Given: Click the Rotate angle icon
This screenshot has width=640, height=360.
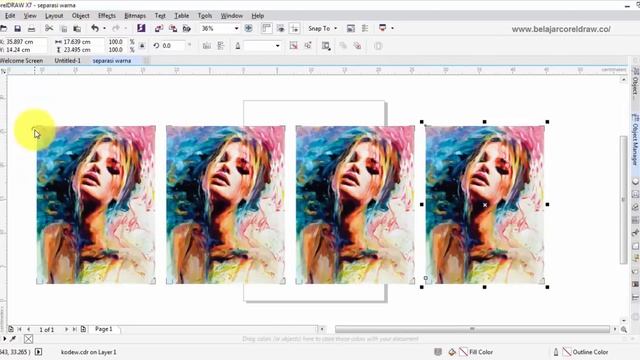Looking at the screenshot, I should pyautogui.click(x=156, y=46).
